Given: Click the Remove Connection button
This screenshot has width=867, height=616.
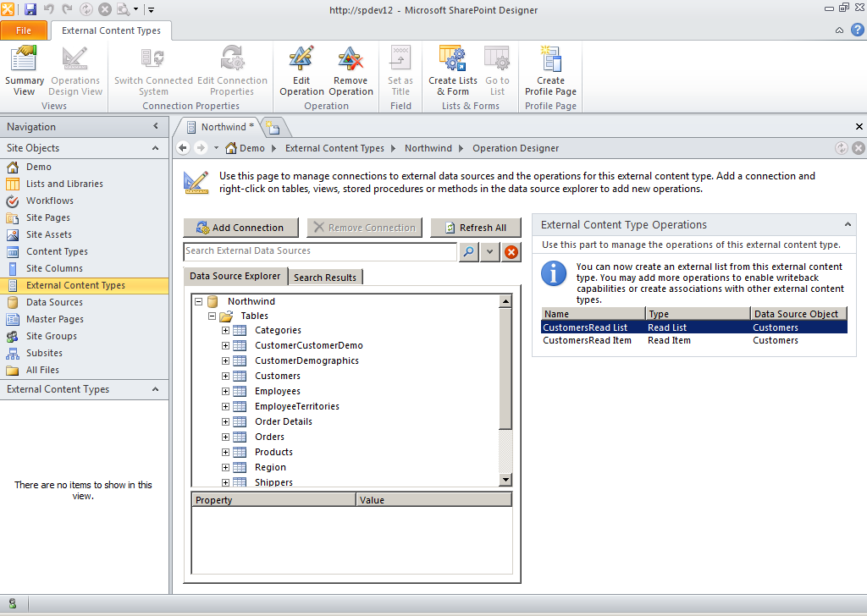Looking at the screenshot, I should pyautogui.click(x=364, y=228).
